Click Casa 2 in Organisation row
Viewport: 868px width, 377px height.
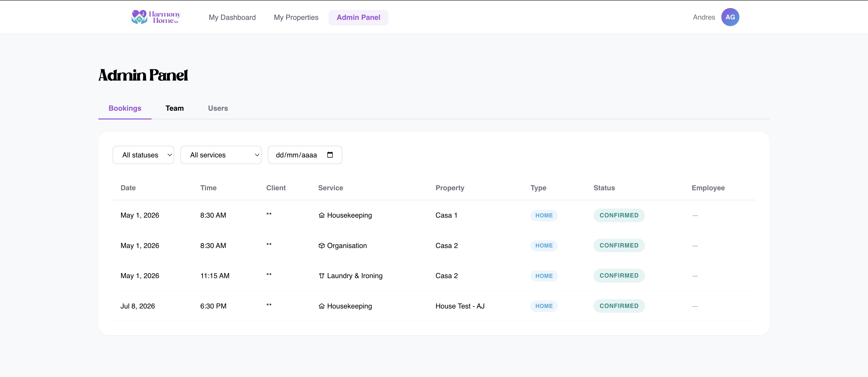pyautogui.click(x=447, y=246)
